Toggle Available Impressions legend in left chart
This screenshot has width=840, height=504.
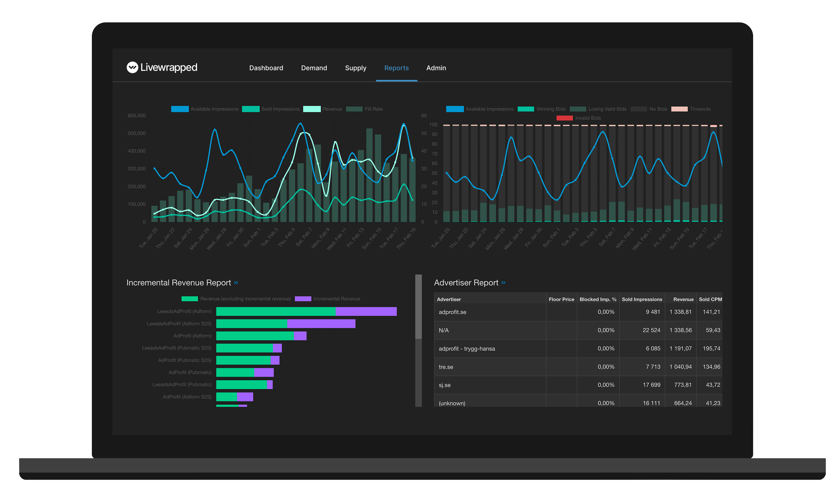coord(205,109)
